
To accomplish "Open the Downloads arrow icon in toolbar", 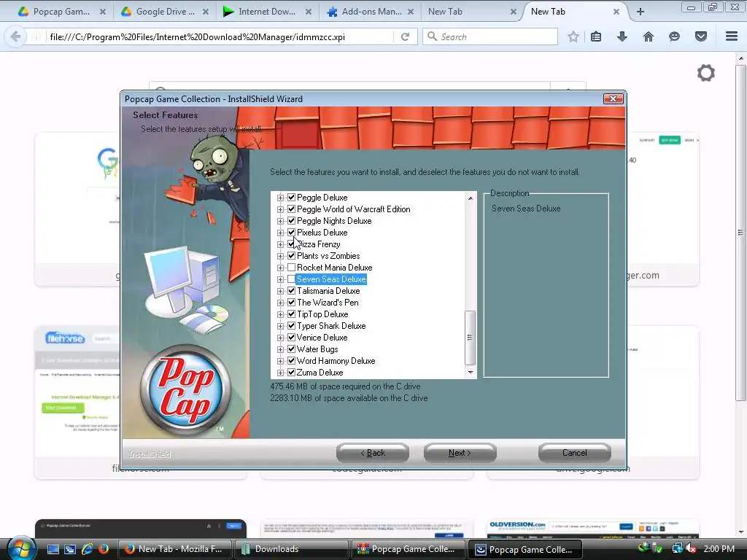I will [x=622, y=36].
